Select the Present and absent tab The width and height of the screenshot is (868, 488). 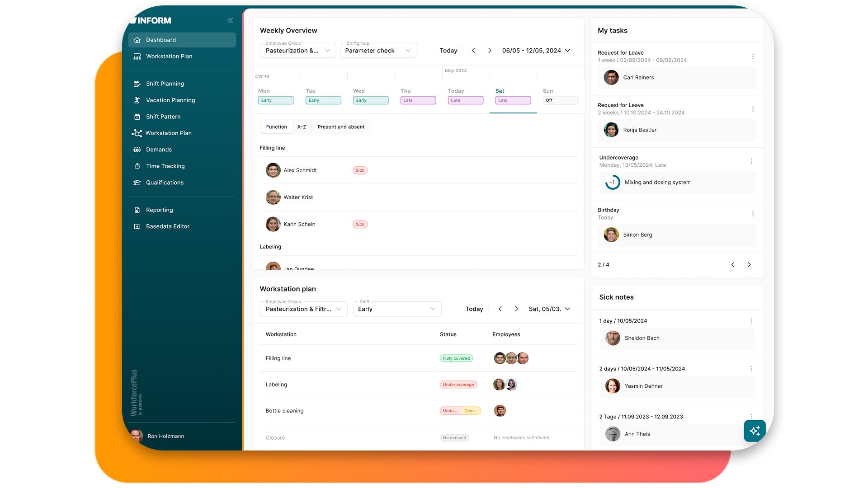(x=340, y=127)
